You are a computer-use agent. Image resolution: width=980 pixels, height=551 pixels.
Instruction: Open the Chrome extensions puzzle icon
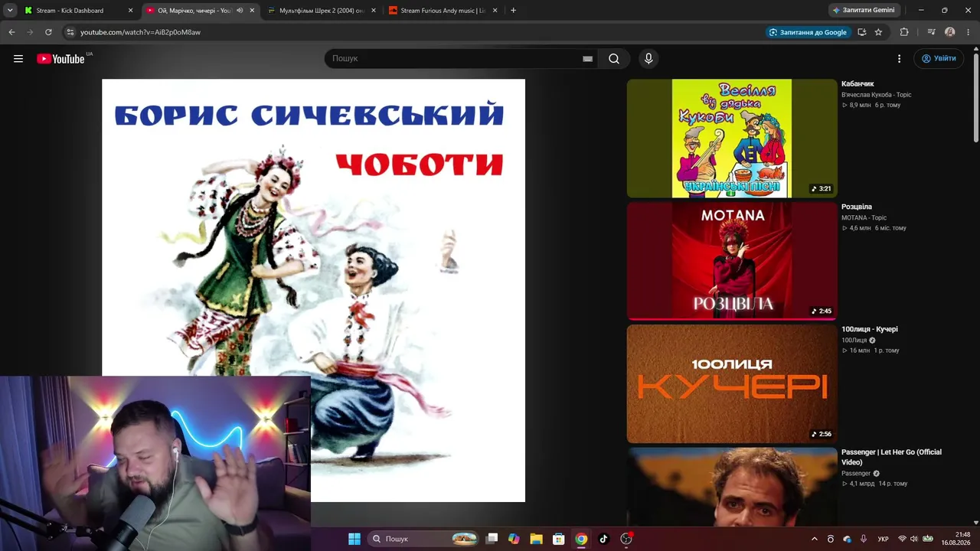click(x=904, y=32)
